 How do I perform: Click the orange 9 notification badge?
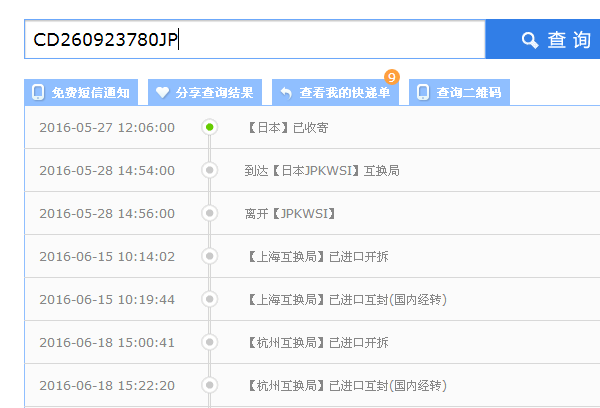point(391,77)
